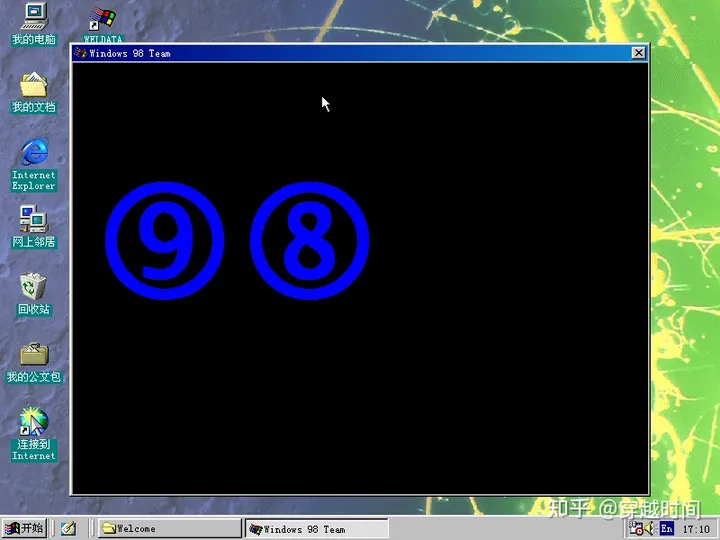Image resolution: width=720 pixels, height=540 pixels.
Task: Click the Windows 98 Team title bar icon
Action: coord(81,53)
